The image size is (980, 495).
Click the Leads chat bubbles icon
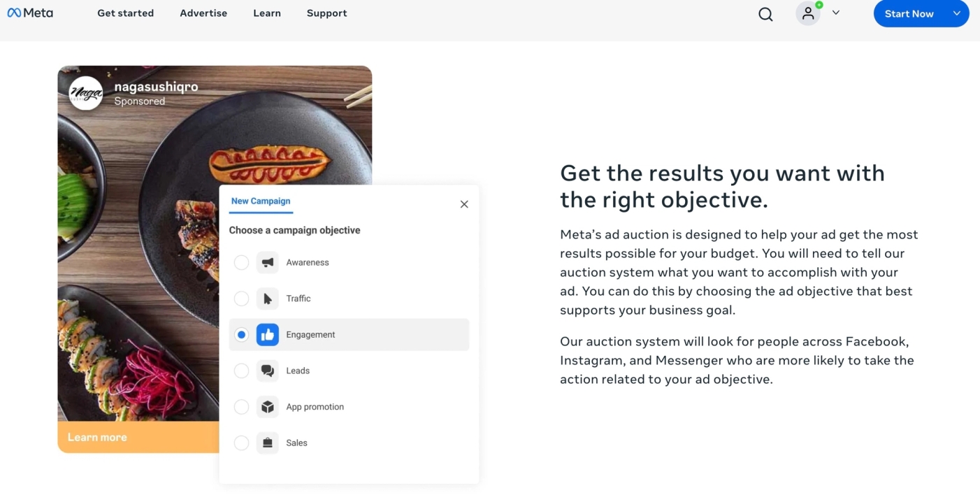click(268, 371)
